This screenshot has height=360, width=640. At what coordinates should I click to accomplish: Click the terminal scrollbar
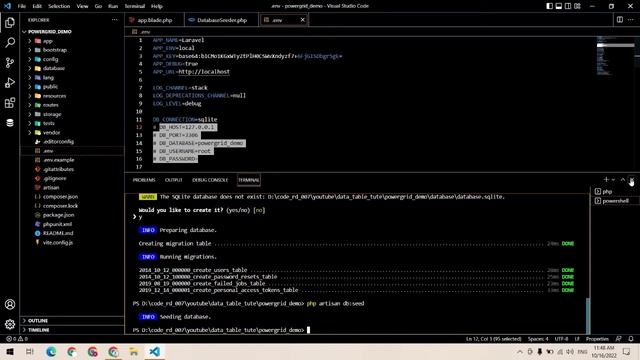coord(588,316)
